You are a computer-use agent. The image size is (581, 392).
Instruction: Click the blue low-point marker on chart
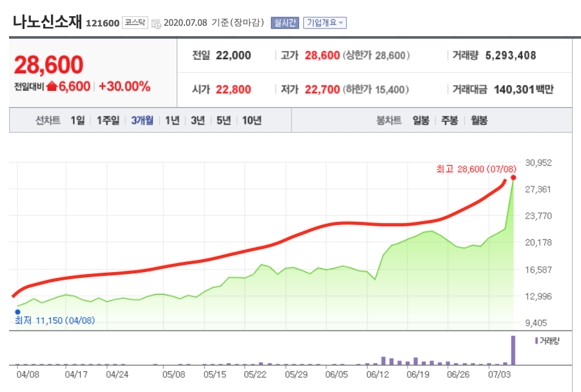coord(17,312)
